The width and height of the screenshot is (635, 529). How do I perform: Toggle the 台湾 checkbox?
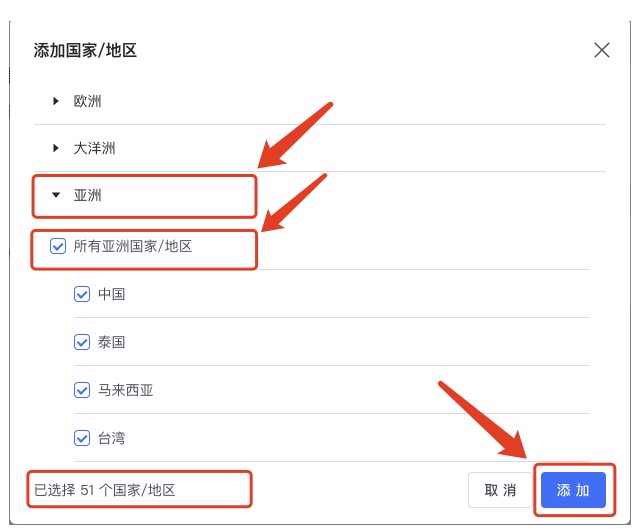tap(82, 438)
